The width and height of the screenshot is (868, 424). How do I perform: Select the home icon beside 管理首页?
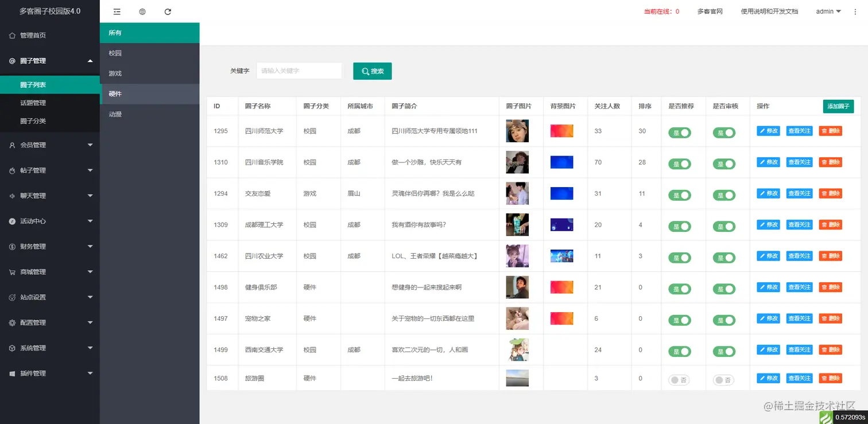[12, 36]
